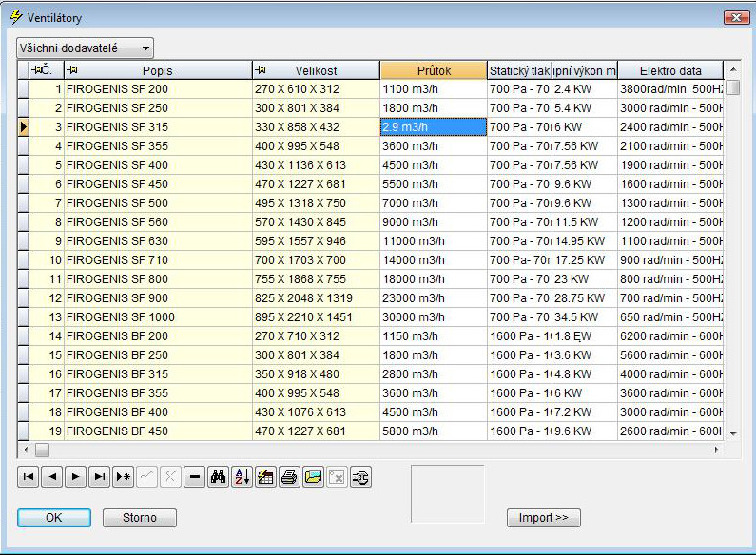Click the 11000 m3/h flow cell
Screen dimensions: 756x555
(434, 241)
